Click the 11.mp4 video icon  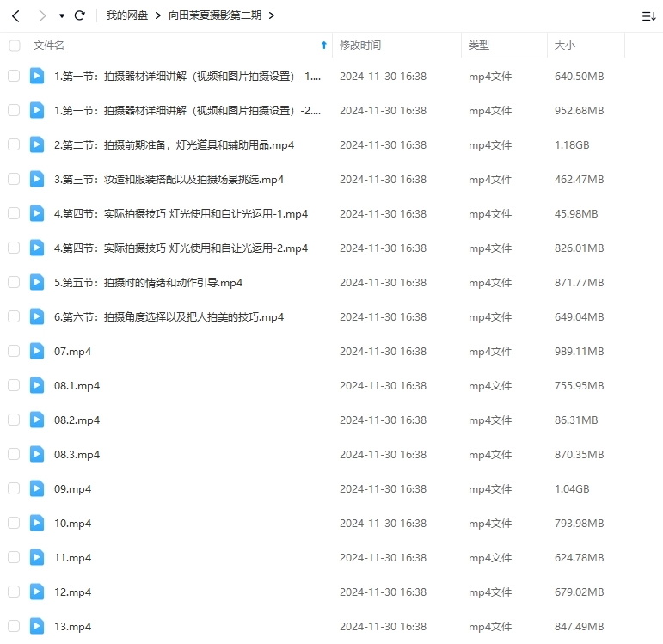37,557
